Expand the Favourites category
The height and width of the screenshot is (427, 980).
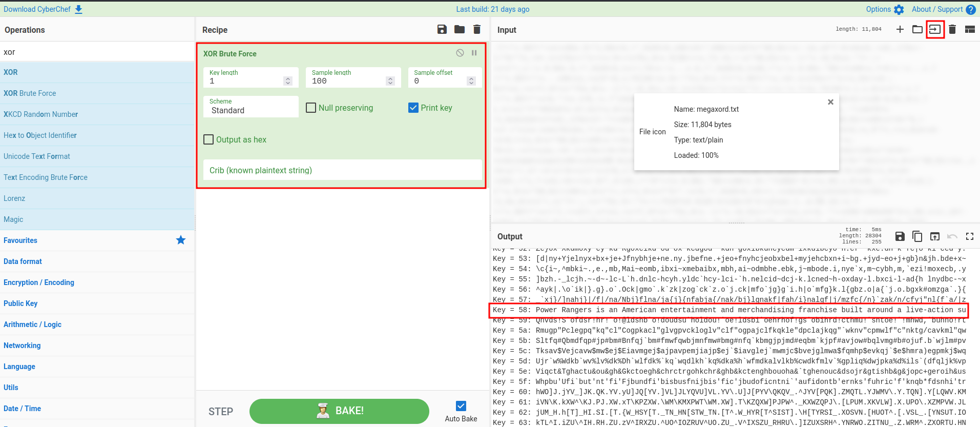(97, 240)
